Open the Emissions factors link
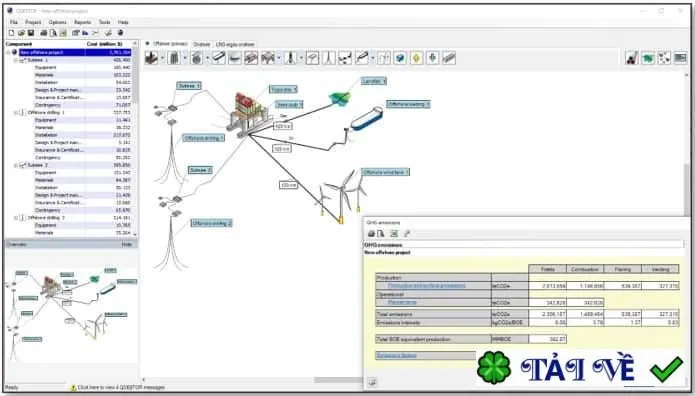This screenshot has width=695, height=396. pyautogui.click(x=396, y=355)
